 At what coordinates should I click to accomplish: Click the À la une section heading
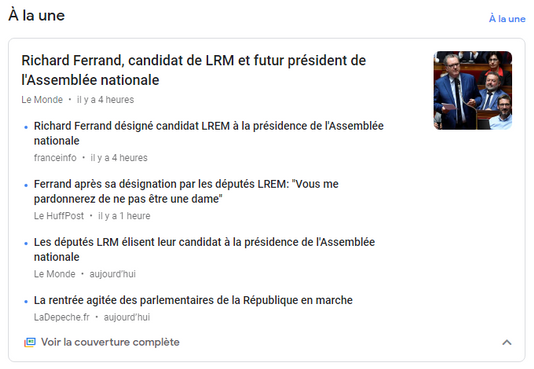point(36,16)
